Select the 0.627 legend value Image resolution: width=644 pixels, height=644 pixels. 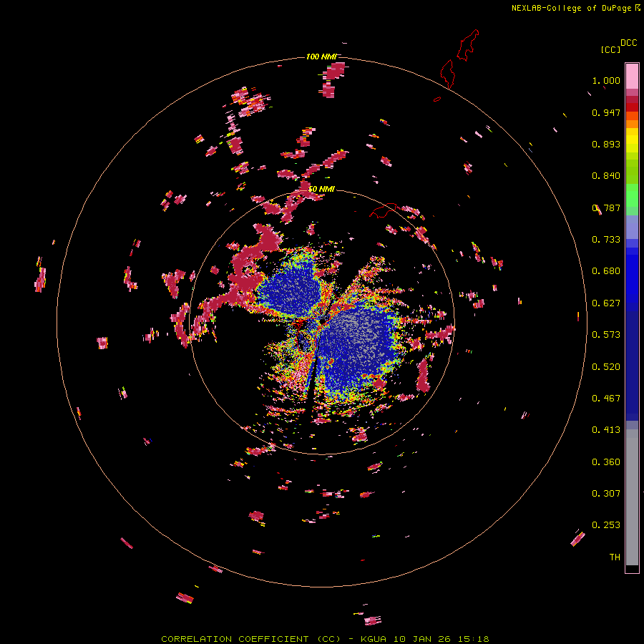(606, 303)
